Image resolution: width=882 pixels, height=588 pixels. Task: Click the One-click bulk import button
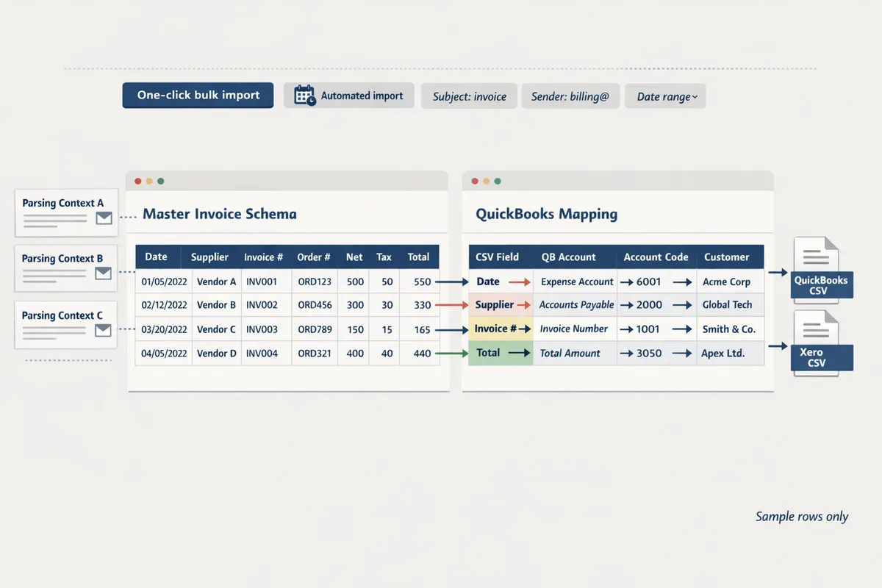(198, 96)
